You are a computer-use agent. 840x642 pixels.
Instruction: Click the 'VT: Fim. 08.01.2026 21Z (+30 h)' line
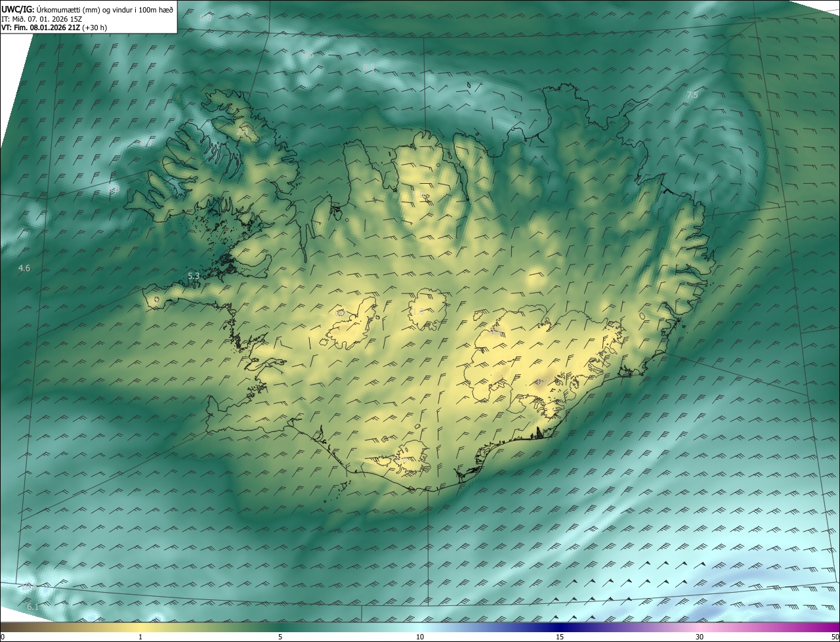pos(54,28)
